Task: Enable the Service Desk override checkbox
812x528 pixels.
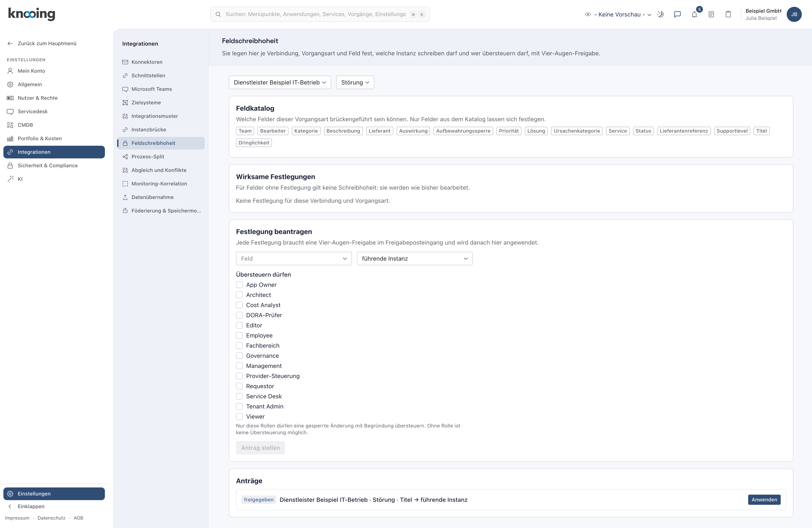Action: click(240, 396)
